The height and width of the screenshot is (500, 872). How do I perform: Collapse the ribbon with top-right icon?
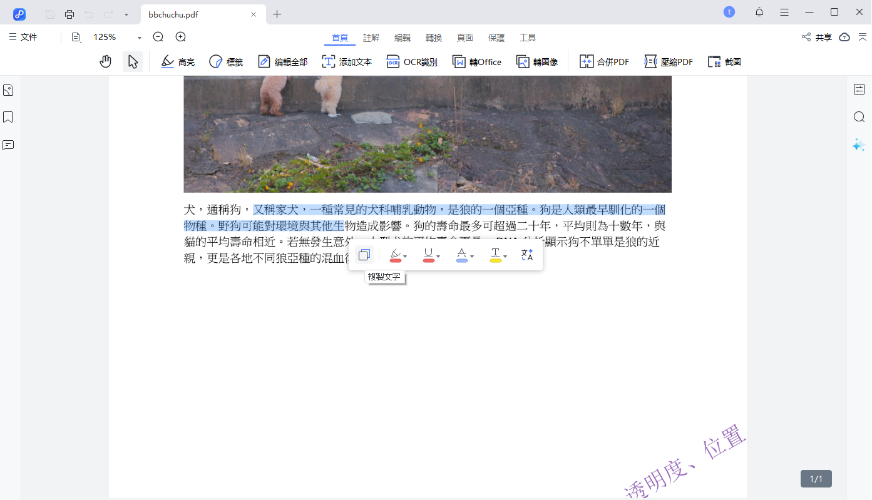(863, 37)
